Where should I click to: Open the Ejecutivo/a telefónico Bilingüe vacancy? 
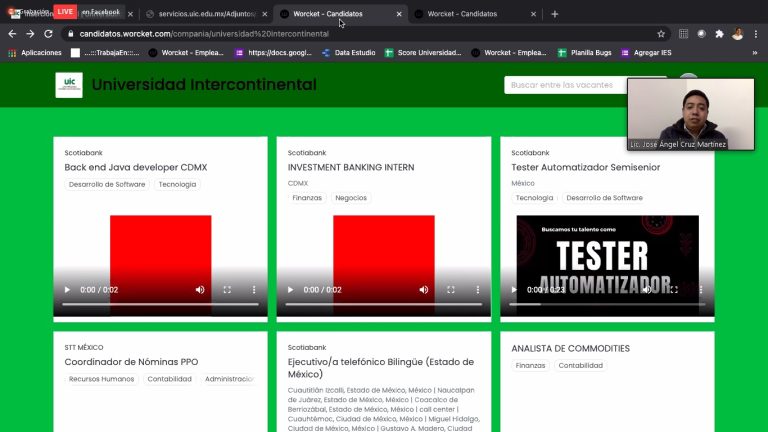point(381,368)
